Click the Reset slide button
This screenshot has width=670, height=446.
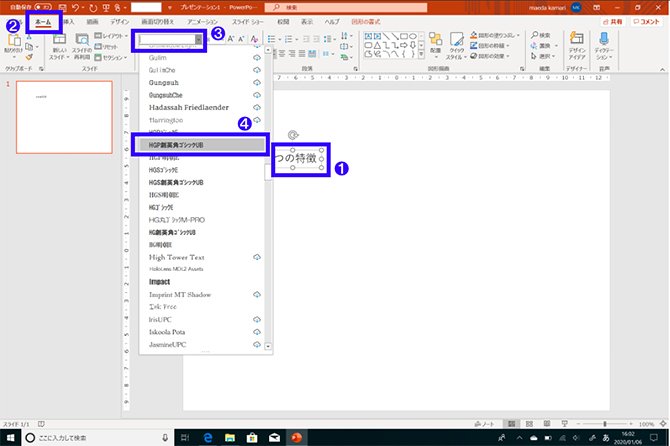click(106, 47)
